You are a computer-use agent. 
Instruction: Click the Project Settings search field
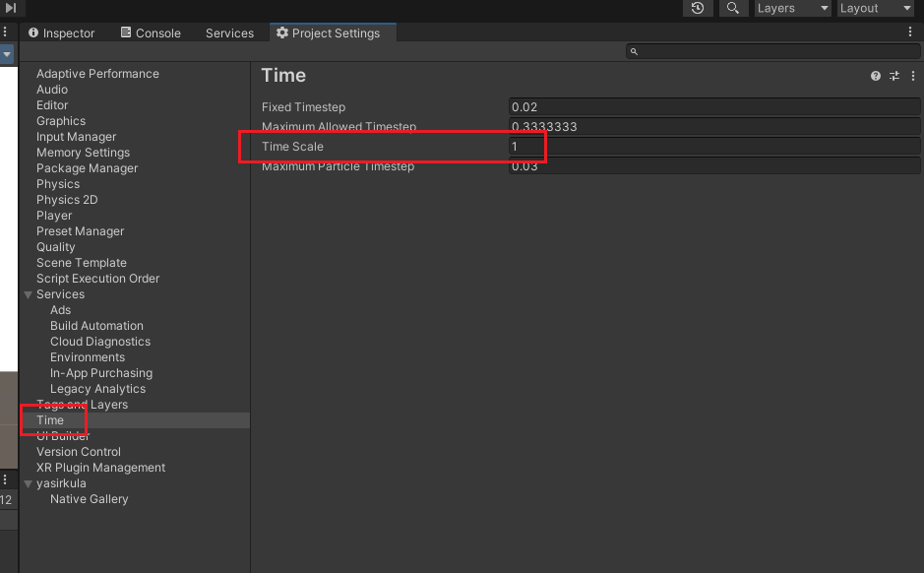tap(772, 51)
